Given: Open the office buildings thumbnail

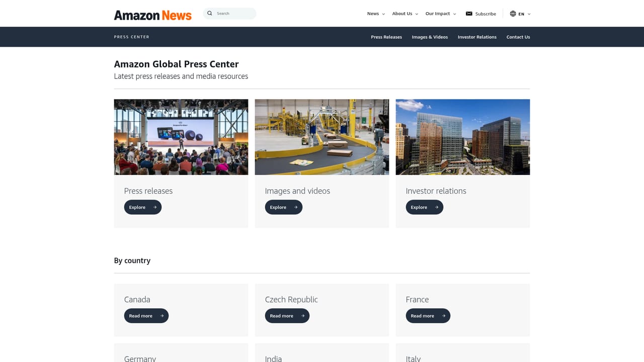Looking at the screenshot, I should click(x=463, y=137).
